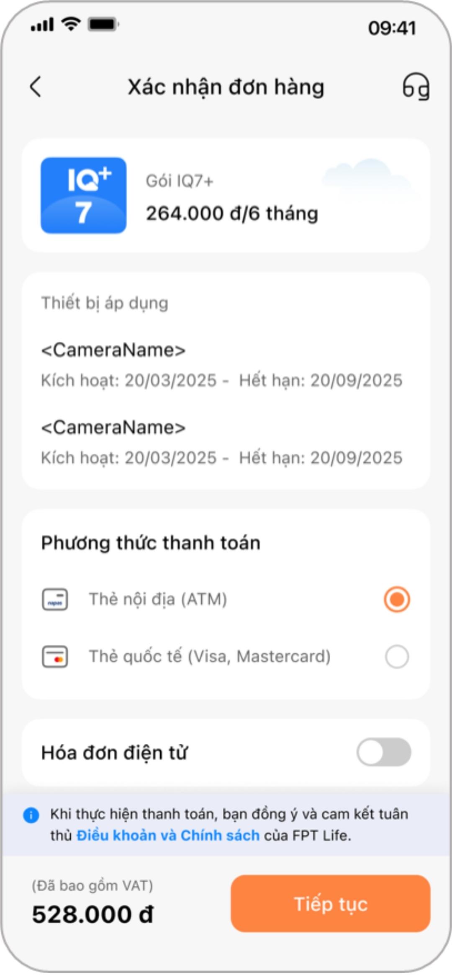Screen dimensions: 452x980
Task: Tap the 528.000 đ total amount
Action: (93, 914)
